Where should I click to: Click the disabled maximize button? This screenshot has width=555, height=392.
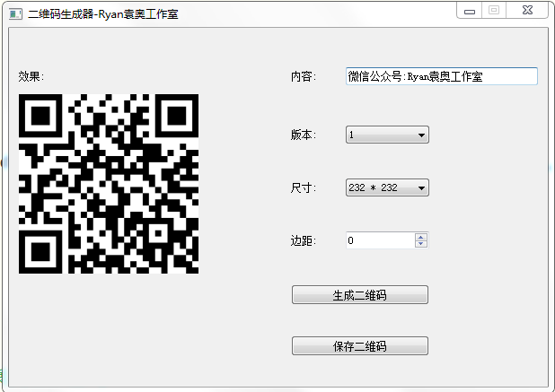pyautogui.click(x=494, y=11)
